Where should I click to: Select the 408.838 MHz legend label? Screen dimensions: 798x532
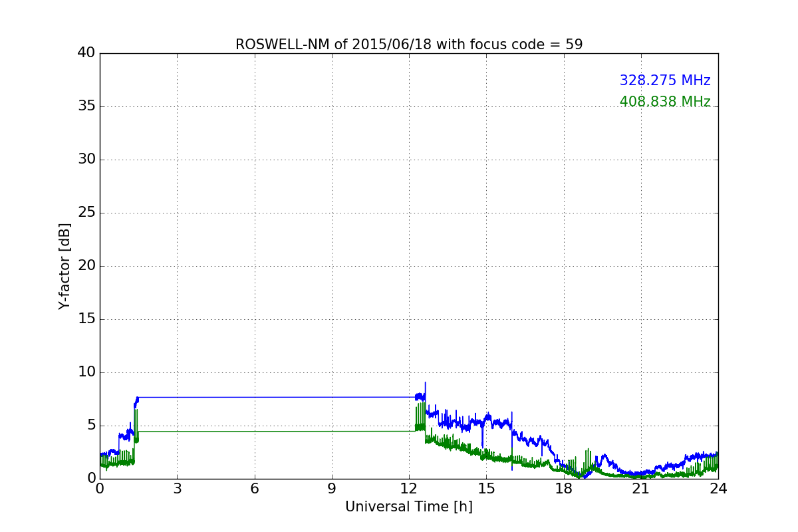[x=665, y=102]
